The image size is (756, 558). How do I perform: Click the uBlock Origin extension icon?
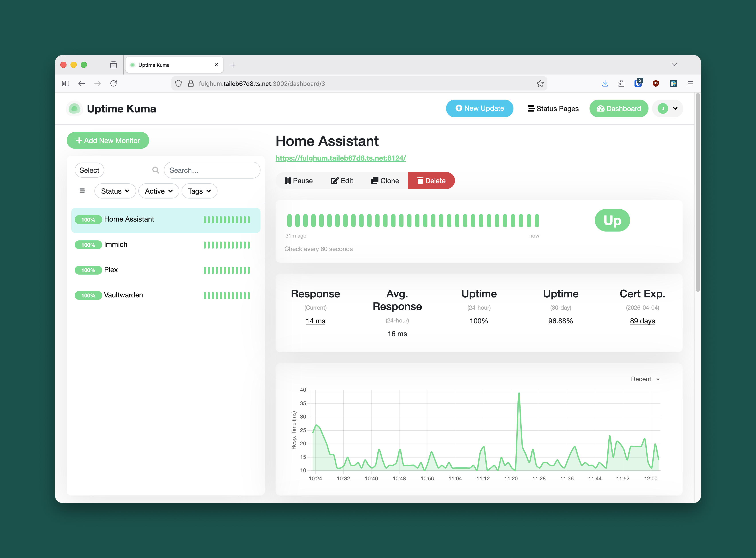coord(656,83)
